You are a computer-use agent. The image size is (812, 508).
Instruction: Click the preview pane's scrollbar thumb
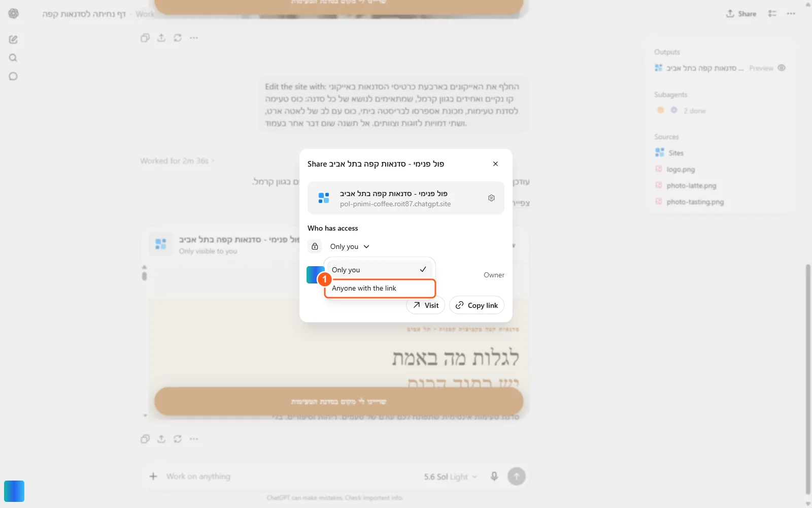click(144, 276)
